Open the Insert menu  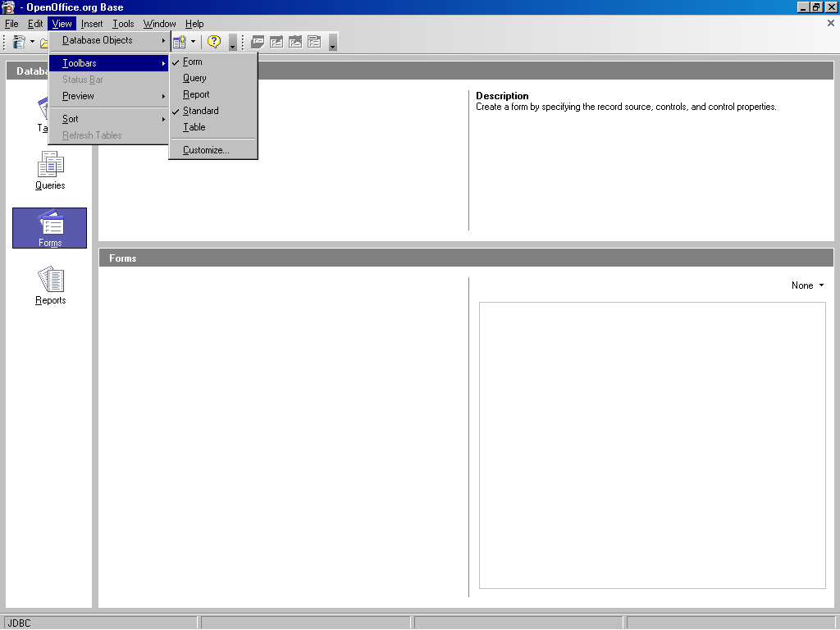pyautogui.click(x=92, y=24)
